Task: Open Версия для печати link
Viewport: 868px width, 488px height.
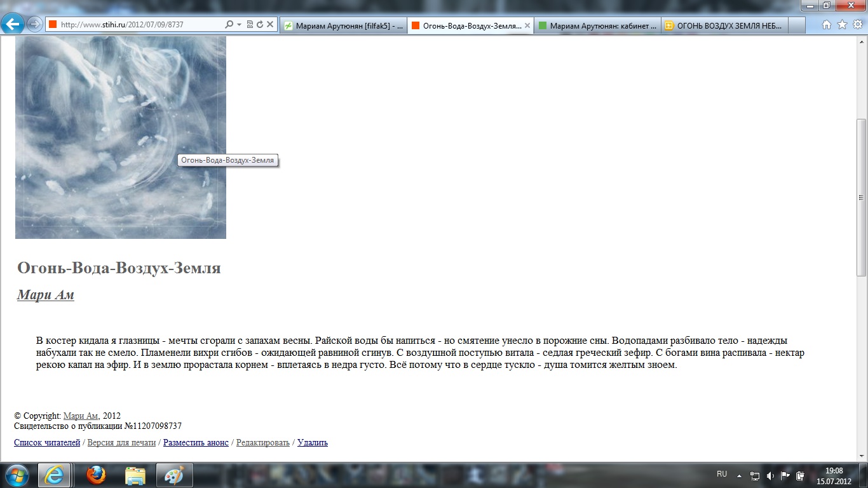Action: (121, 442)
